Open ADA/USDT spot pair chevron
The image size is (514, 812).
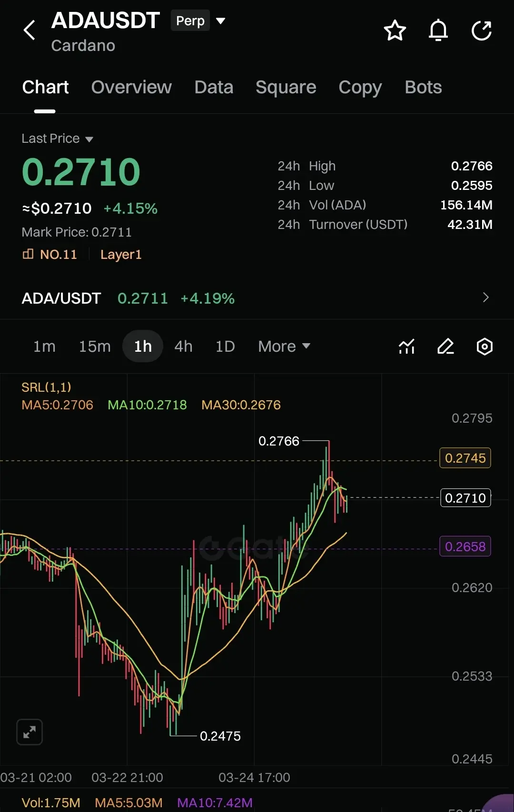(x=486, y=297)
